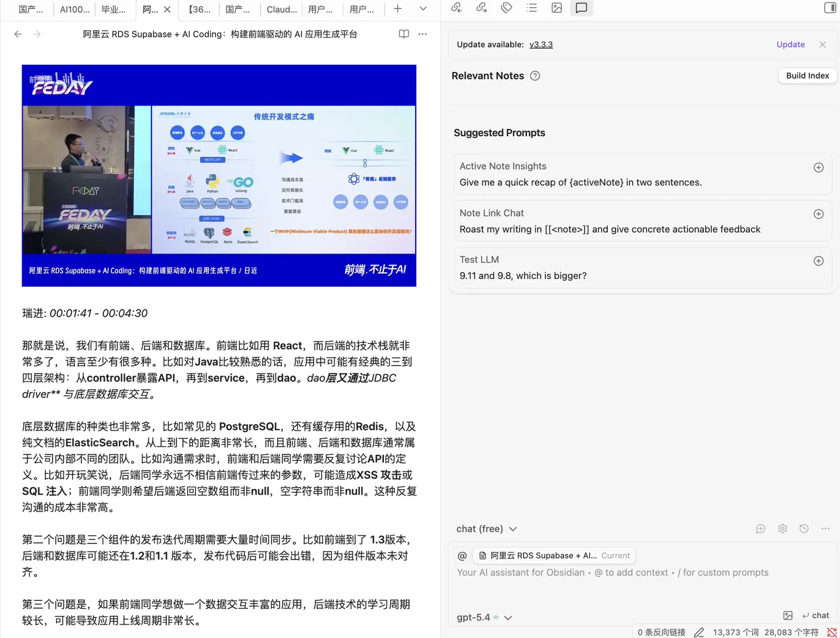The image size is (840, 638).
Task: Add the Note Link Chat prompt
Action: tap(818, 214)
